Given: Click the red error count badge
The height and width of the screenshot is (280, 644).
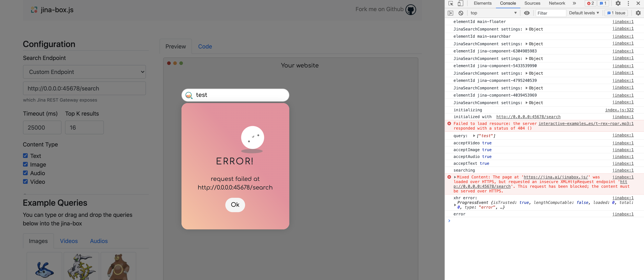Looking at the screenshot, I should click(x=590, y=3).
